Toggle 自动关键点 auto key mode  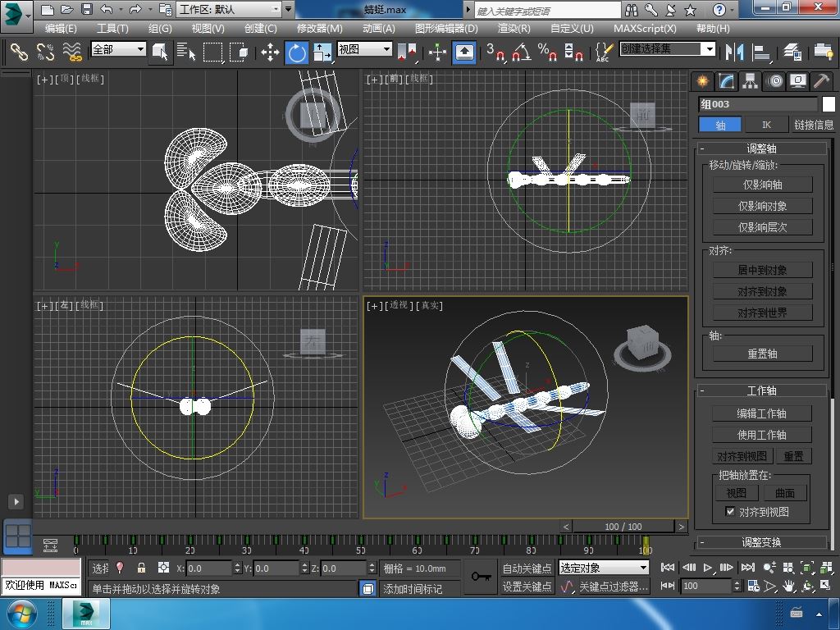point(527,568)
